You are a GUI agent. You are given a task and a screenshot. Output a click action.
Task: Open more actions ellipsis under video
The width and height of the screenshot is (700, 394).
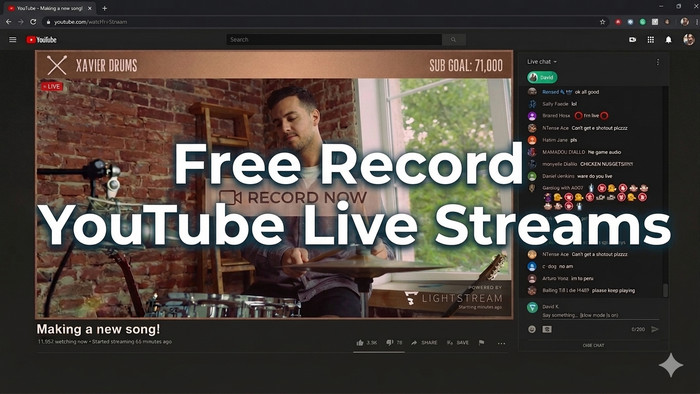501,343
